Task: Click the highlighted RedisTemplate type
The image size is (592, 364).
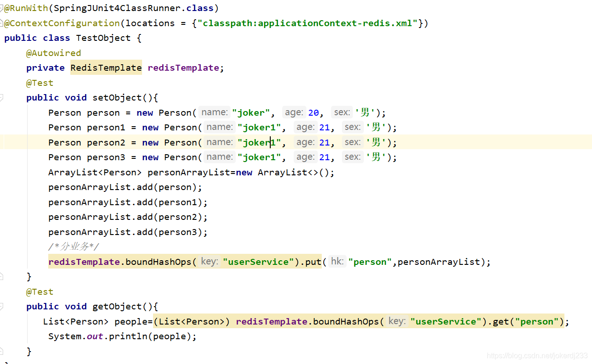Action: coord(106,67)
